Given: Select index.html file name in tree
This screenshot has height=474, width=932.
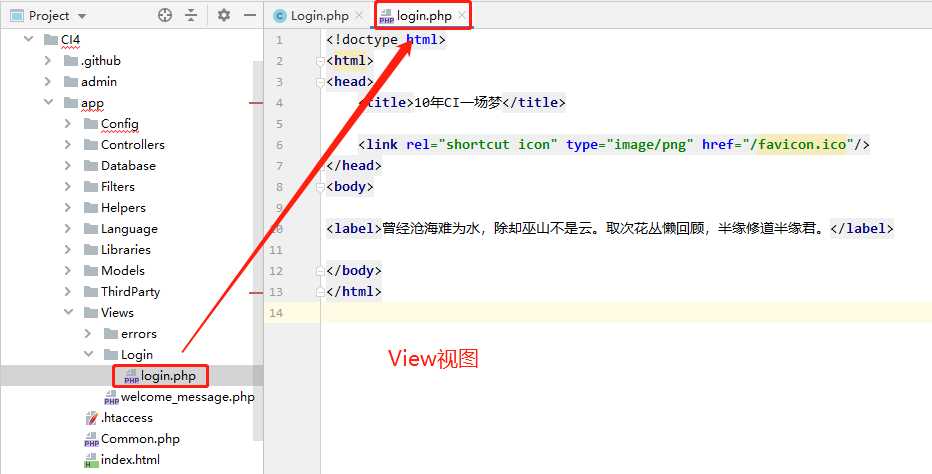Looking at the screenshot, I should (x=130, y=460).
